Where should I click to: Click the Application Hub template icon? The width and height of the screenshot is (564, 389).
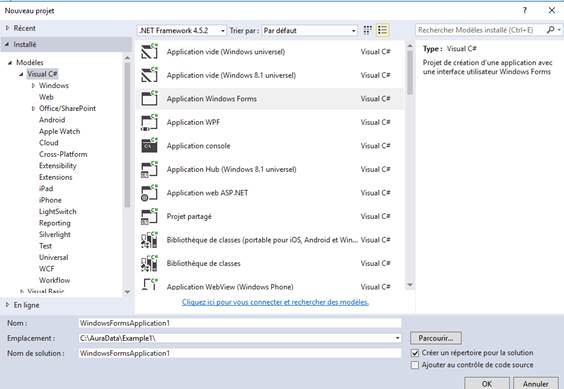click(149, 169)
